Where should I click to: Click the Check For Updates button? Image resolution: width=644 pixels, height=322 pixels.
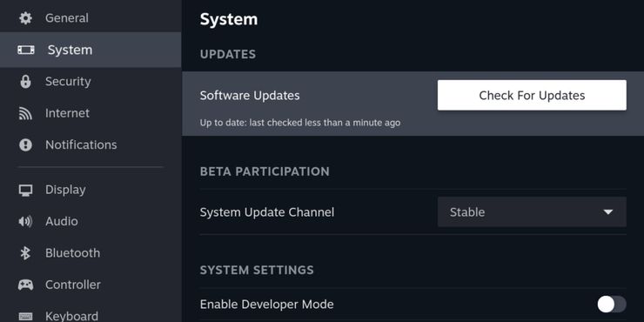click(x=532, y=95)
